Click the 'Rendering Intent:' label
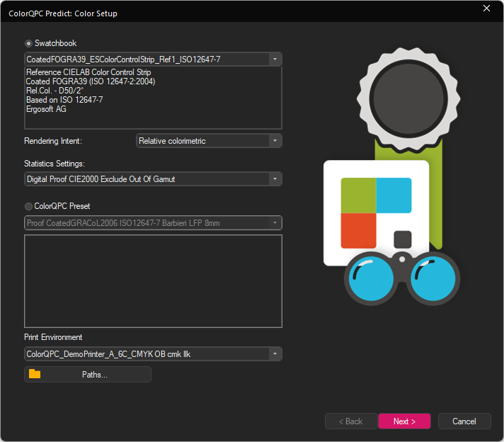This screenshot has width=504, height=442. pos(53,141)
